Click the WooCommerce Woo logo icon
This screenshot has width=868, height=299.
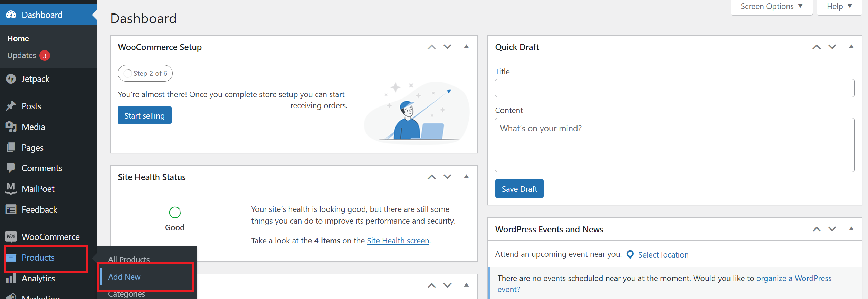11,237
